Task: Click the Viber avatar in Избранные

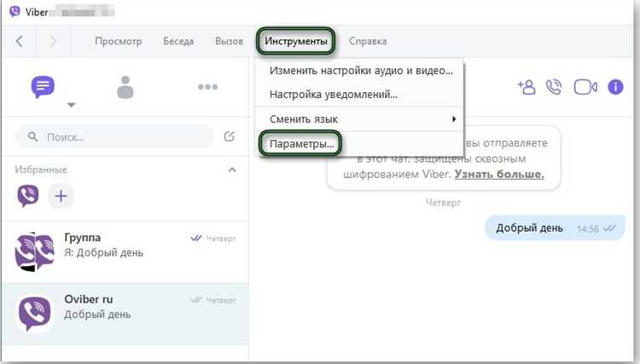Action: 28,196
